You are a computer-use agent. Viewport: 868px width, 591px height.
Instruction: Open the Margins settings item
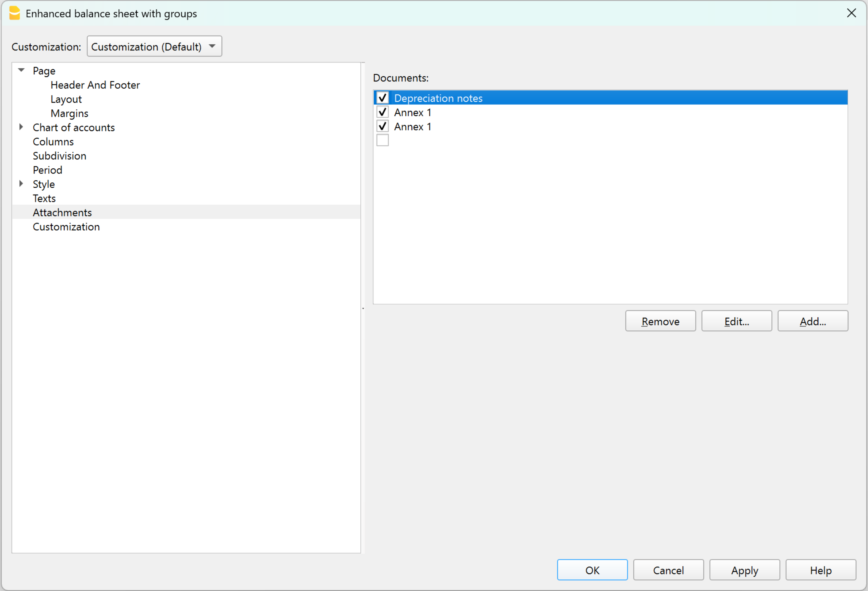(x=69, y=113)
